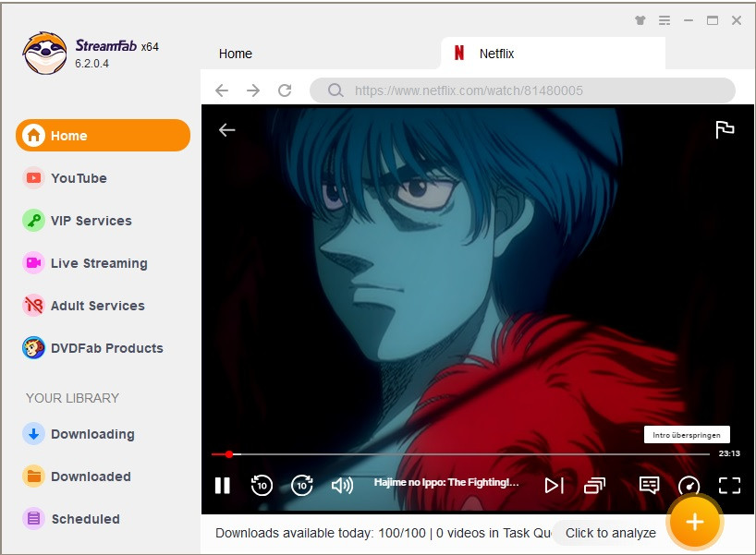Click the StreamFab sloth logo
Image resolution: width=756 pixels, height=555 pixels.
click(45, 53)
